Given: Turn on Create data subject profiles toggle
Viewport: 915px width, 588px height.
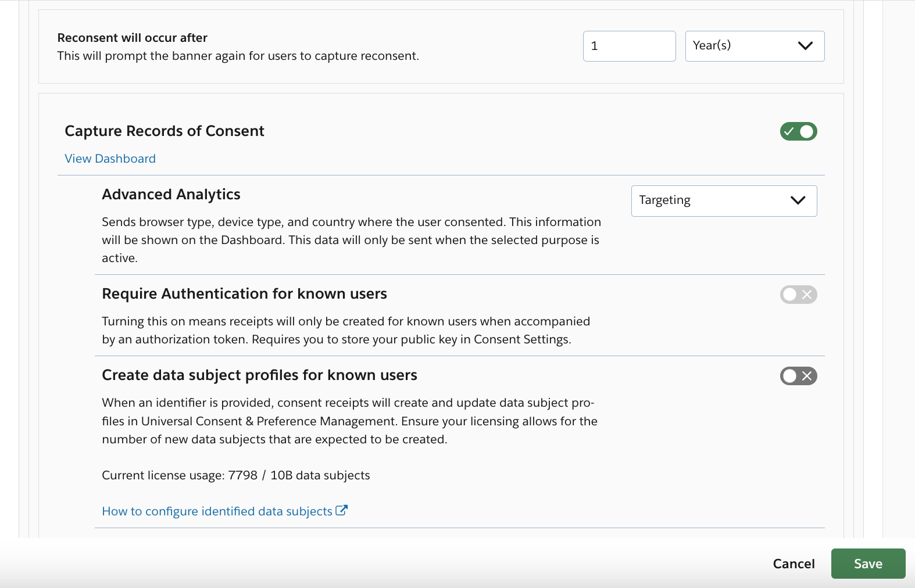Looking at the screenshot, I should tap(798, 376).
